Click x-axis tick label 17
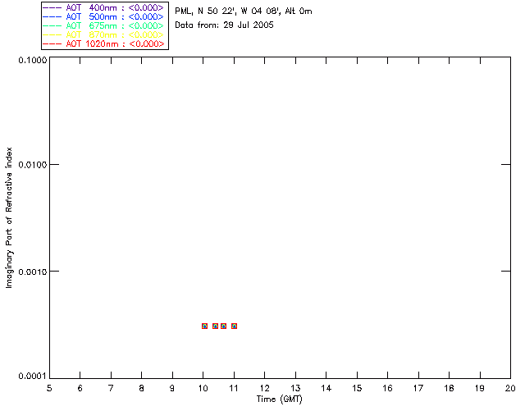This screenshot has width=525, height=420. pyautogui.click(x=418, y=388)
